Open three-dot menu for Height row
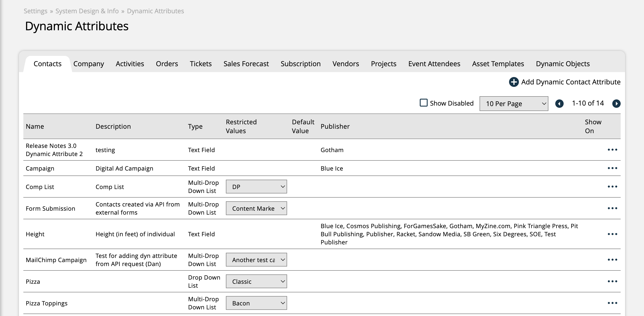 [x=612, y=234]
